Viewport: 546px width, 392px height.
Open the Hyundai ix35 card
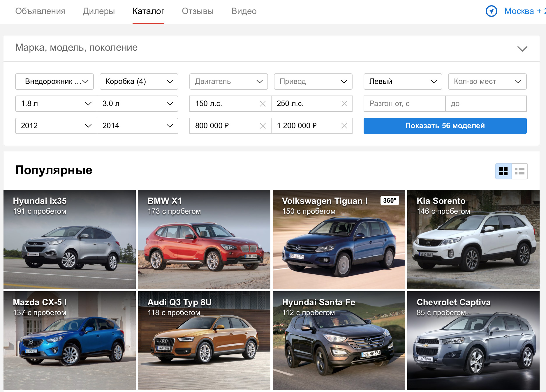click(x=70, y=239)
